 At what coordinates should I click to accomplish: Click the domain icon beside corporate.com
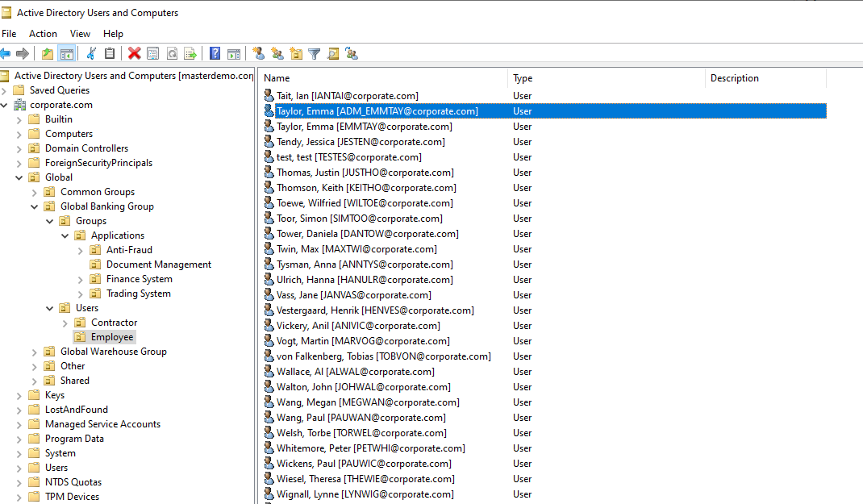[x=20, y=105]
